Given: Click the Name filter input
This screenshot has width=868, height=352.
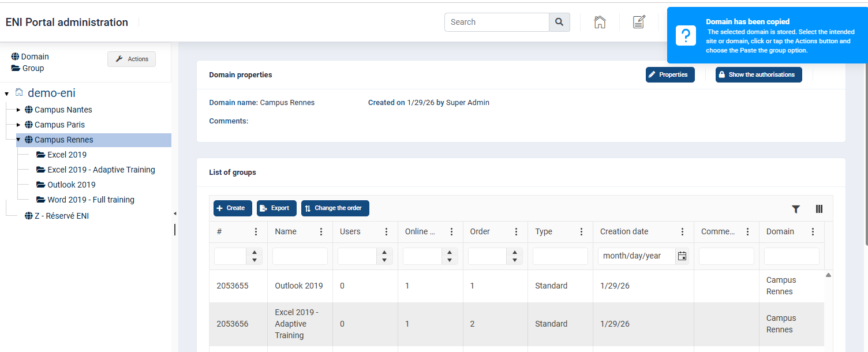Looking at the screenshot, I should (x=300, y=256).
